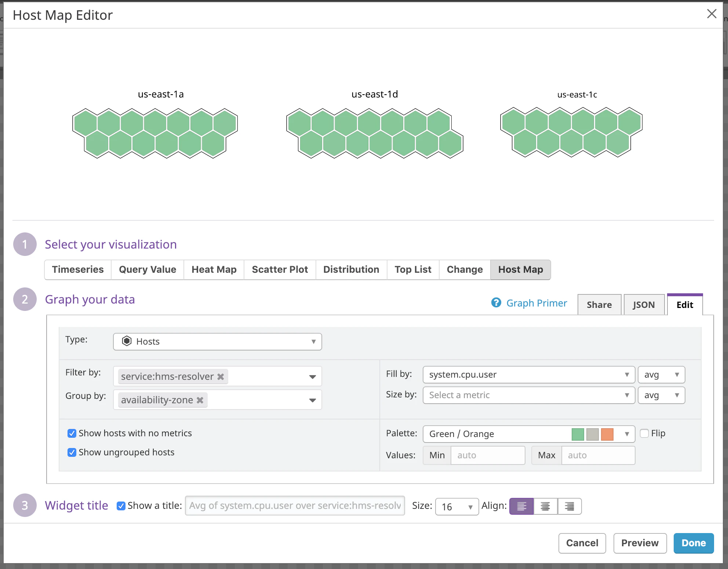Screen dimensions: 728x569
Task: Click the orange palette color swatch
Action: click(x=607, y=434)
